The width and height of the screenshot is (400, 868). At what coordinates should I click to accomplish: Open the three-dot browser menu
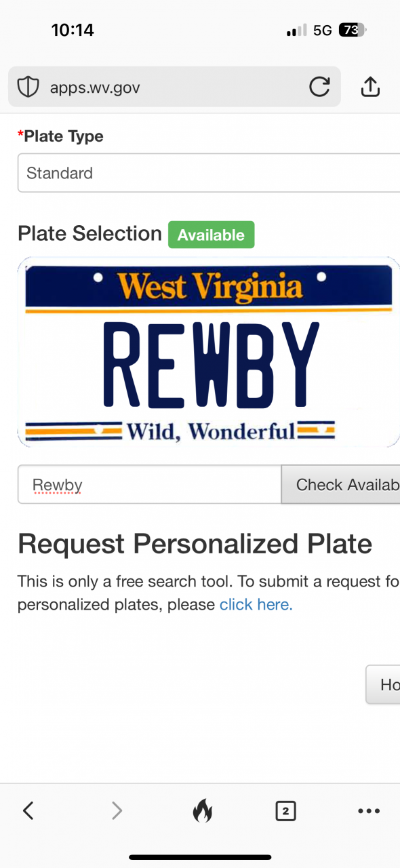click(369, 810)
